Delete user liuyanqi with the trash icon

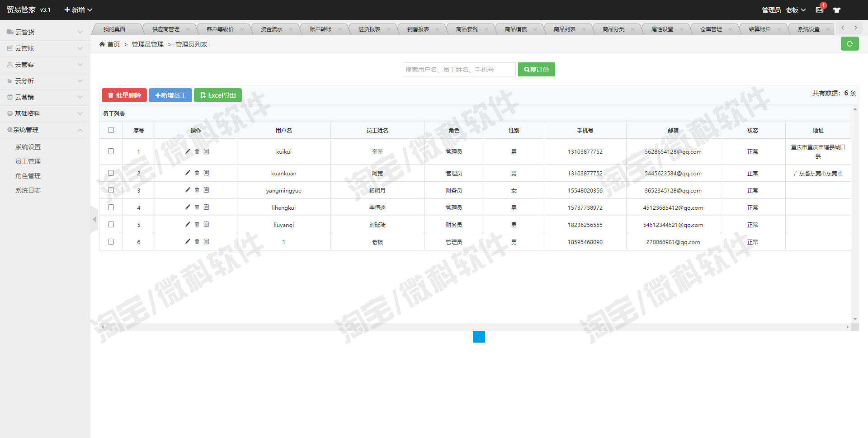click(197, 224)
